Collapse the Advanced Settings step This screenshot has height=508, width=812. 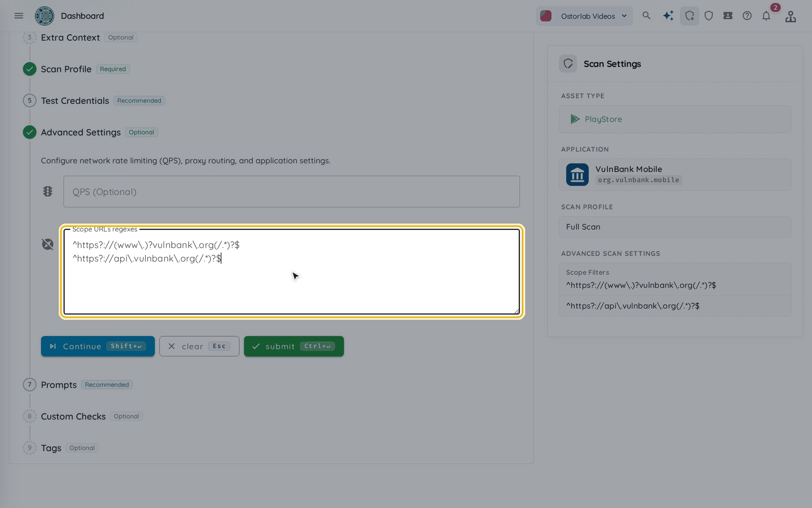81,132
